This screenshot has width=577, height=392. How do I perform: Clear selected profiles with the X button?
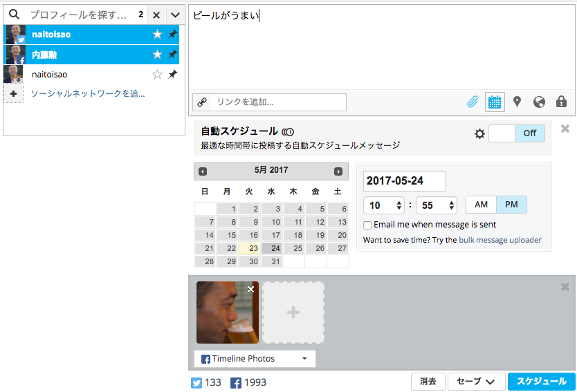tap(156, 15)
